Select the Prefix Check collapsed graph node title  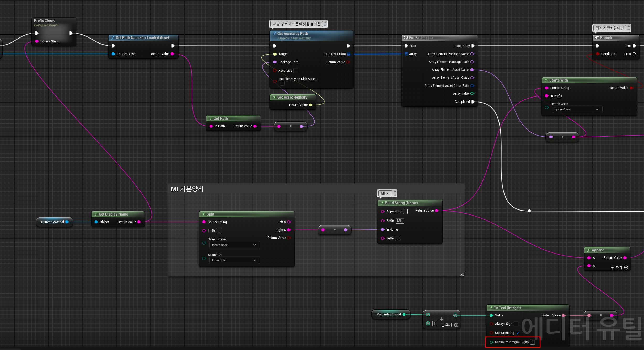(44, 21)
